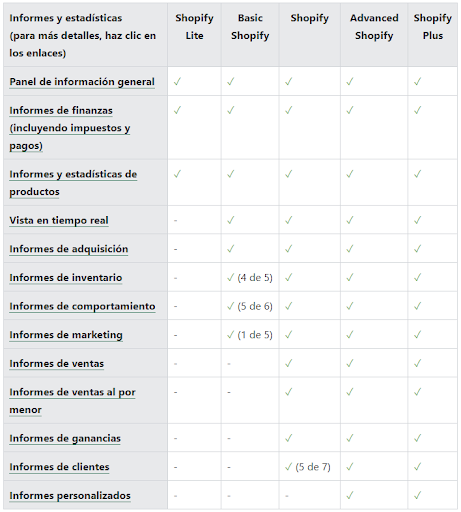Open Informes de clientes link
The height and width of the screenshot is (512, 461).
pos(59,467)
